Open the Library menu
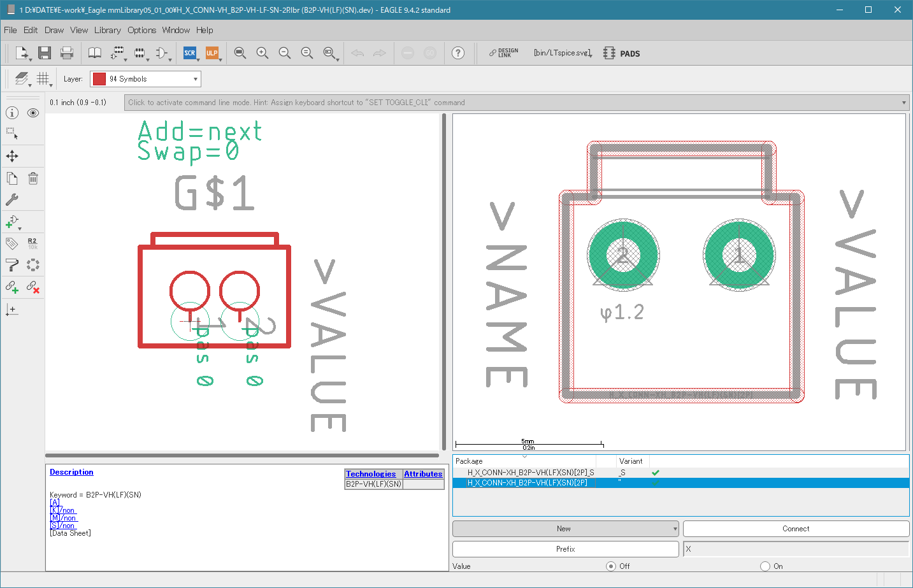Image resolution: width=913 pixels, height=588 pixels. 107,30
